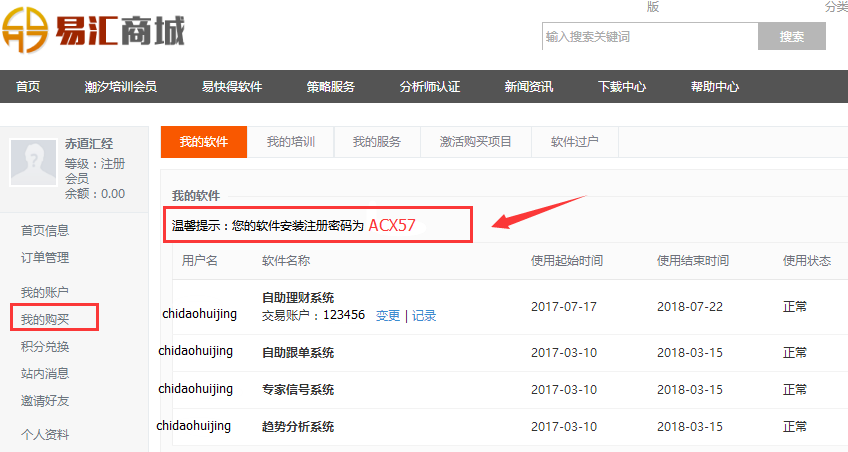Switch to the 我的培训 tab
The image size is (848, 452).
click(290, 142)
